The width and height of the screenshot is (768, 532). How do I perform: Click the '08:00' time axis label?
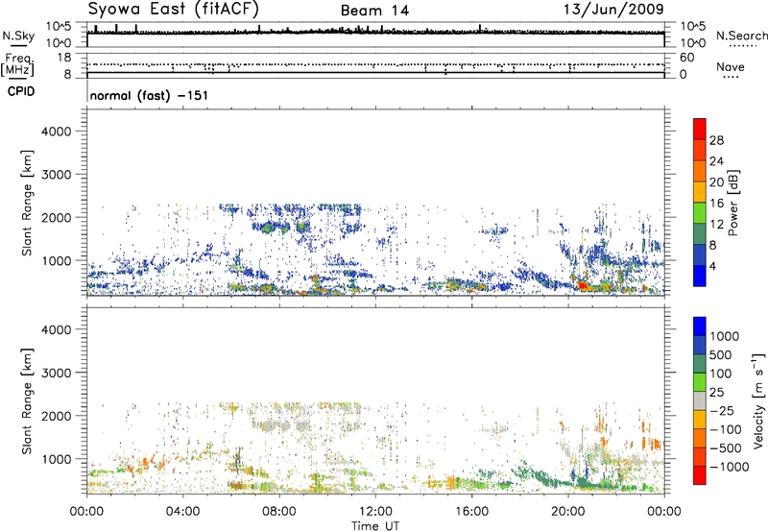click(279, 512)
